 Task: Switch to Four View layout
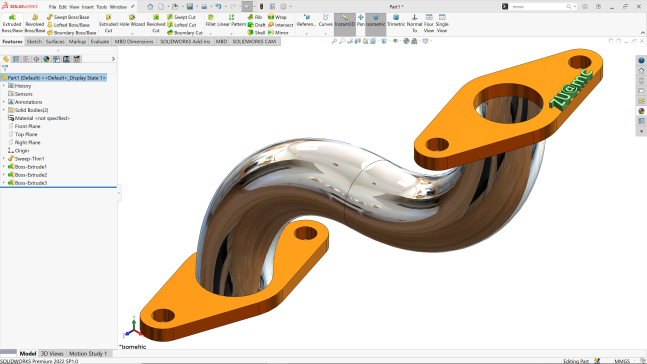tap(429, 24)
